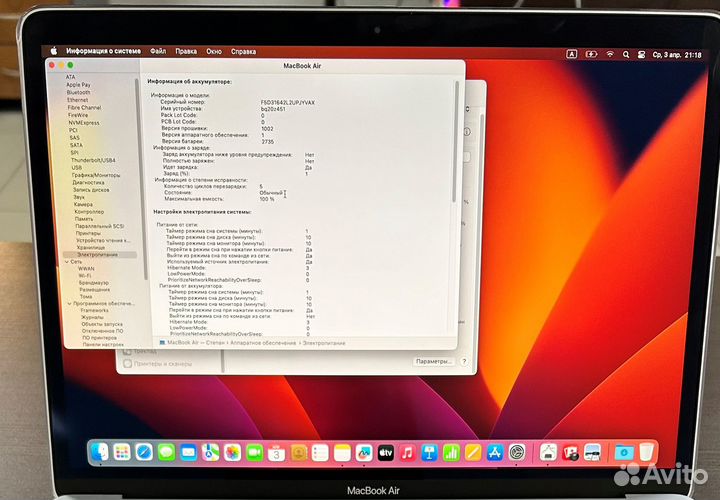Open Contacts app in Dock
The width and height of the screenshot is (720, 500).
(298, 453)
